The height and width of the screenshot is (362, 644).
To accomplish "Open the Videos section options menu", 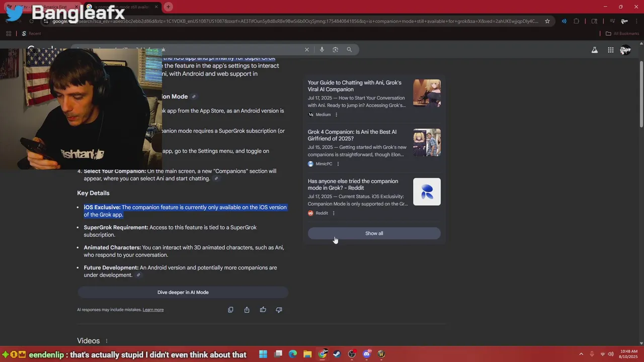I will point(106,341).
